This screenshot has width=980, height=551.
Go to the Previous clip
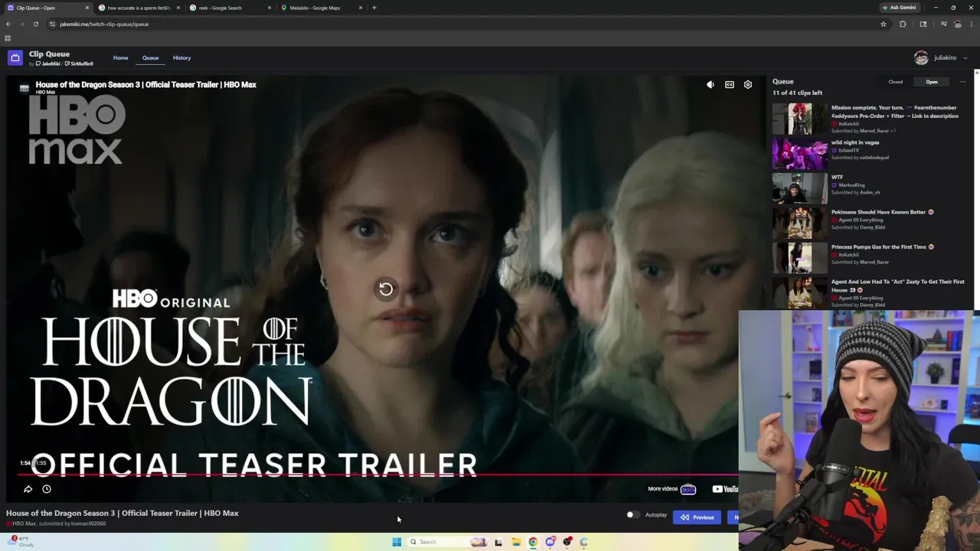pos(697,517)
